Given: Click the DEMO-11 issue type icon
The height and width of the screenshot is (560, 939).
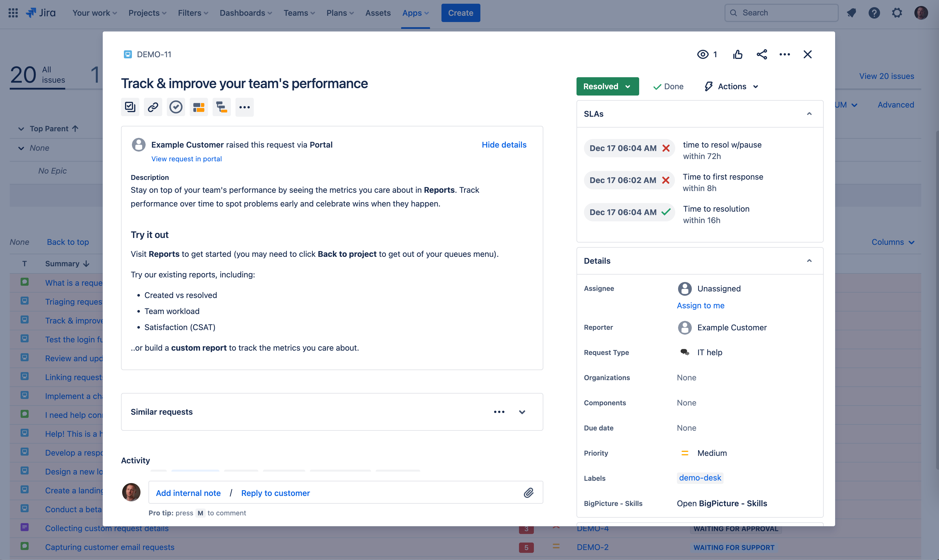Looking at the screenshot, I should pyautogui.click(x=128, y=54).
